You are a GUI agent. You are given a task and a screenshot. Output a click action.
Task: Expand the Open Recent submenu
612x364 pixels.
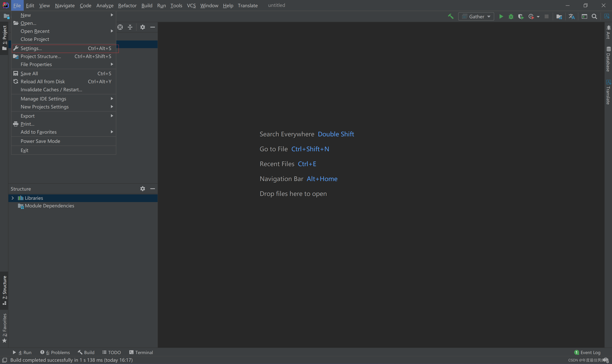(x=35, y=31)
